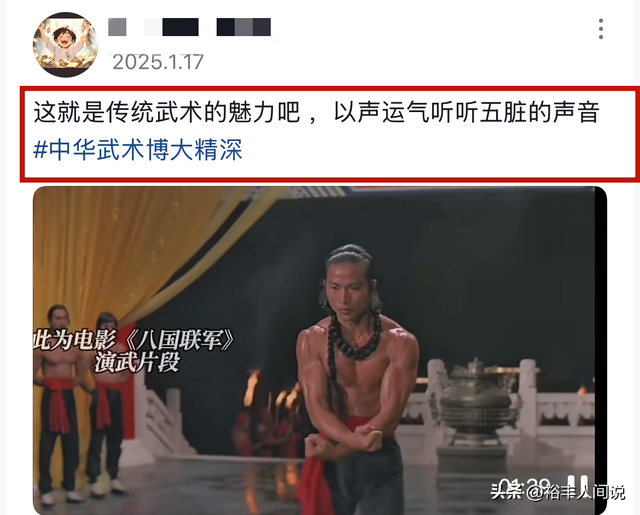Open the poster's cartoon avatar profile
Viewport: 640px width, 515px height.
coord(65,44)
